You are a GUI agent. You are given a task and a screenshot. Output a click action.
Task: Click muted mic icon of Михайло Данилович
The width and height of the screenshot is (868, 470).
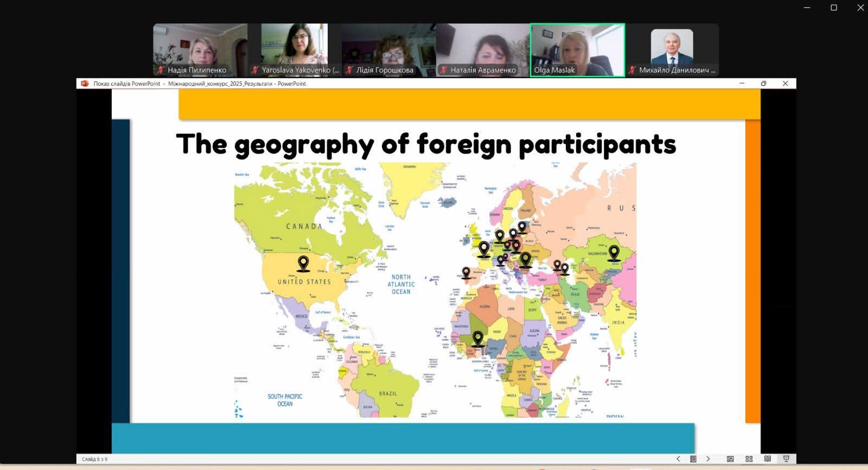[x=632, y=70]
